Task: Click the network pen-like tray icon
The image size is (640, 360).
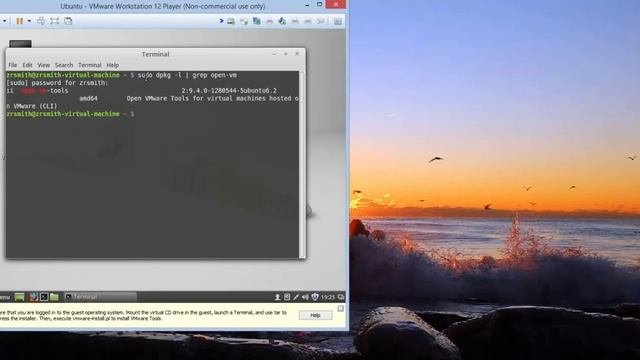Action: tap(296, 297)
